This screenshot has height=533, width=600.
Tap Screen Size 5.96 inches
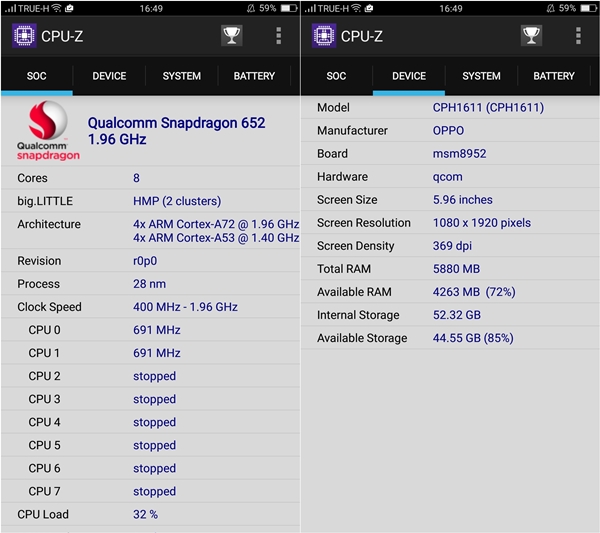[463, 200]
